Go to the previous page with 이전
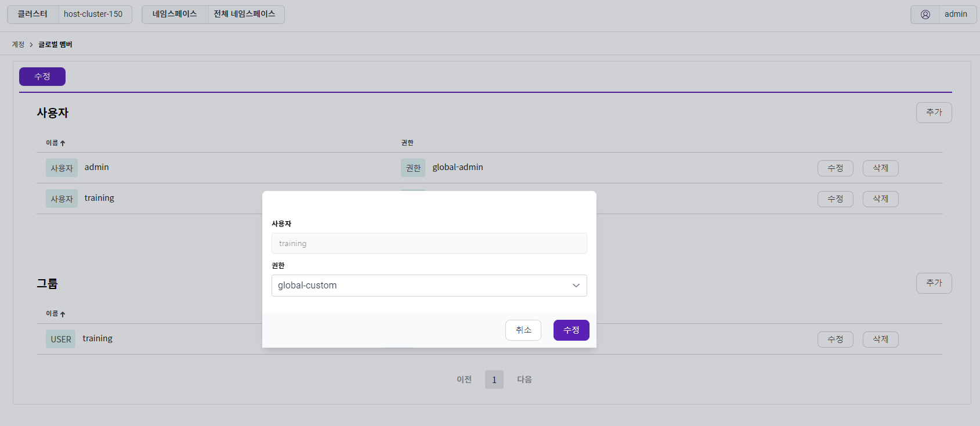980x426 pixels. pos(464,380)
